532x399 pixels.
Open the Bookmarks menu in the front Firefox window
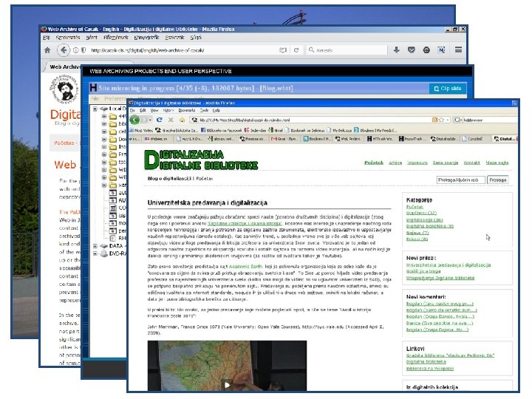(x=187, y=110)
